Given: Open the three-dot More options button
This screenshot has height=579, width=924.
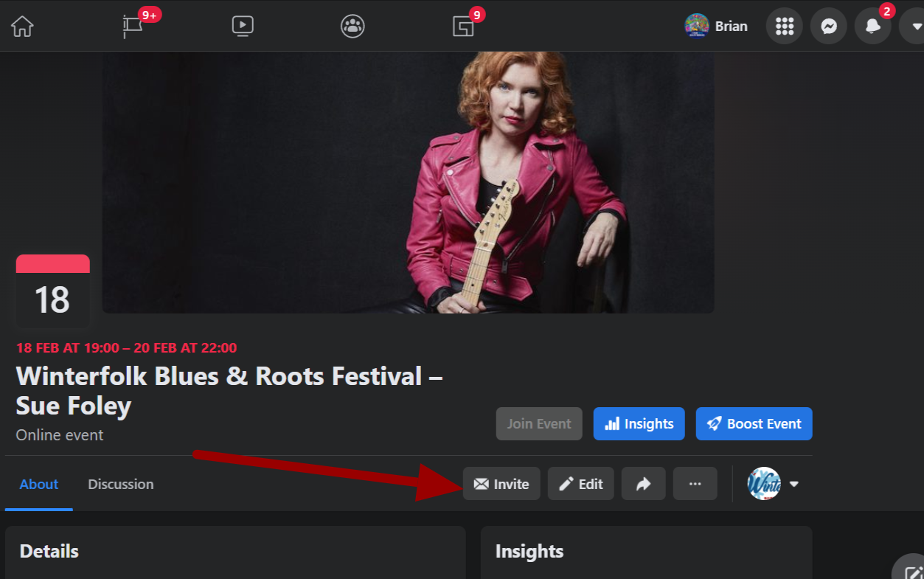Looking at the screenshot, I should coord(695,484).
